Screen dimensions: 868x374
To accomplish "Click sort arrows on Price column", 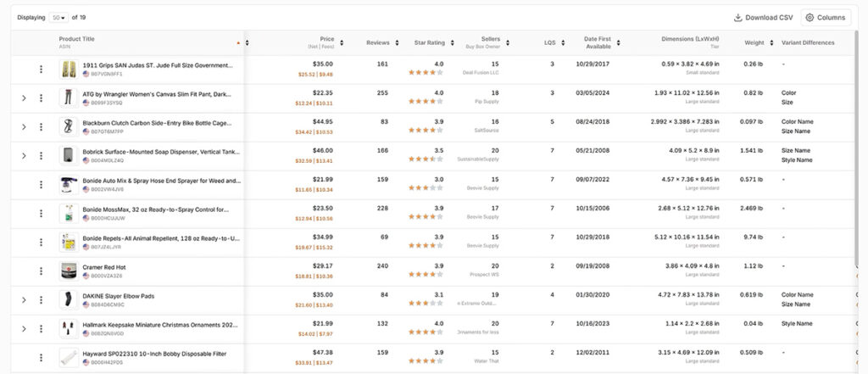I will click(x=341, y=42).
